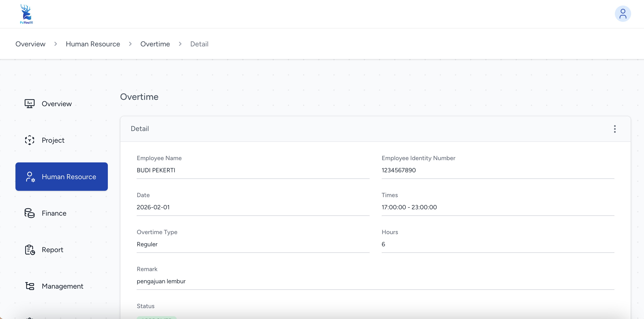This screenshot has height=319, width=644.
Task: Click the Times field value 17:00:00 - 23:00:00
Action: pyautogui.click(x=409, y=207)
